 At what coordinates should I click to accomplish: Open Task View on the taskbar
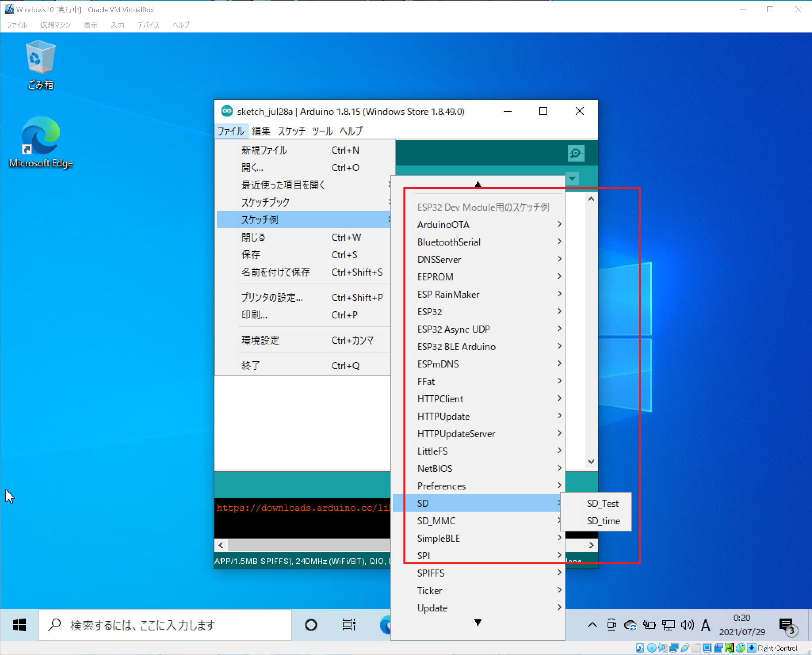coord(348,625)
